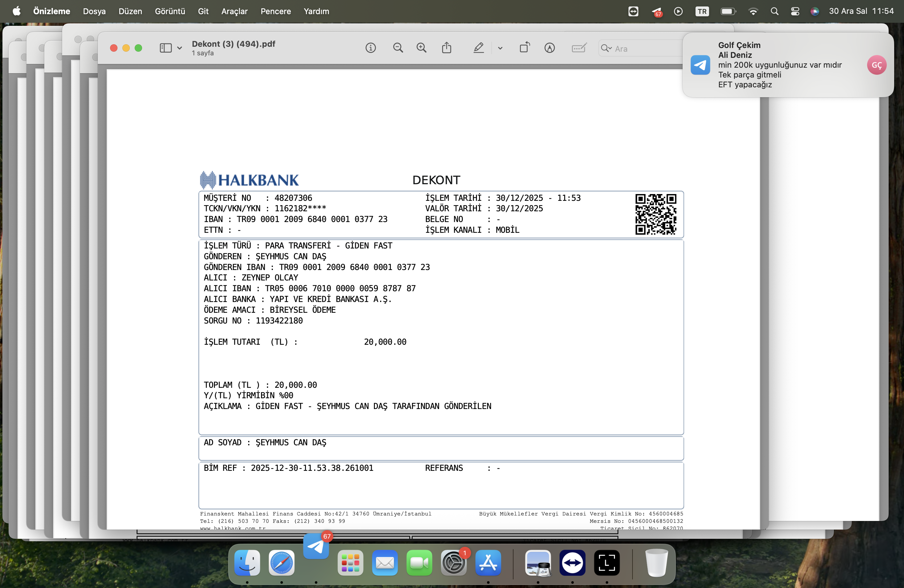This screenshot has width=904, height=588.
Task: Open the Pencere menu
Action: click(x=276, y=11)
